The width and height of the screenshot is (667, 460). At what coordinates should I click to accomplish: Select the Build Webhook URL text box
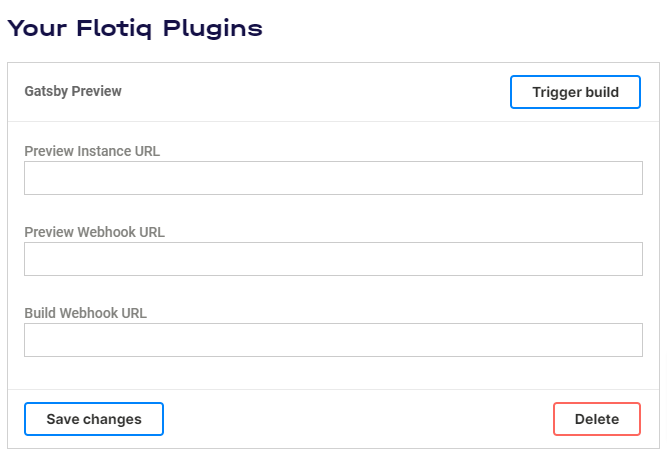(x=333, y=340)
